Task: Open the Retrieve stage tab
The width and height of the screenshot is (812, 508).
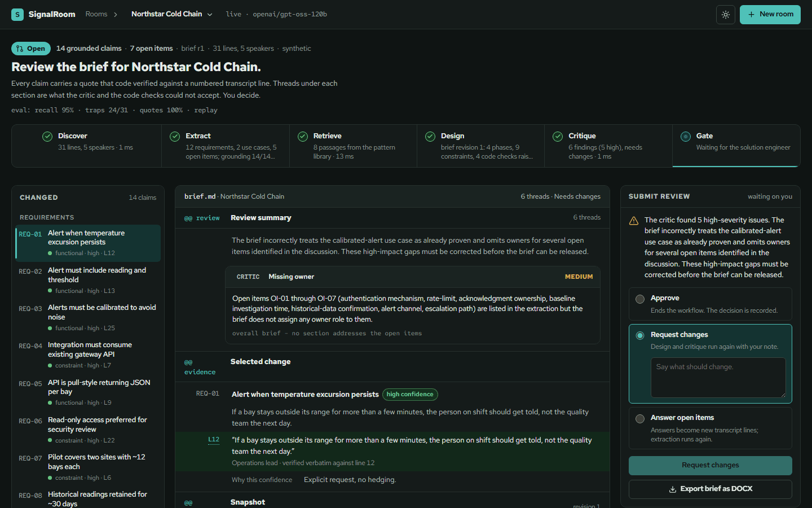Action: pyautogui.click(x=354, y=146)
